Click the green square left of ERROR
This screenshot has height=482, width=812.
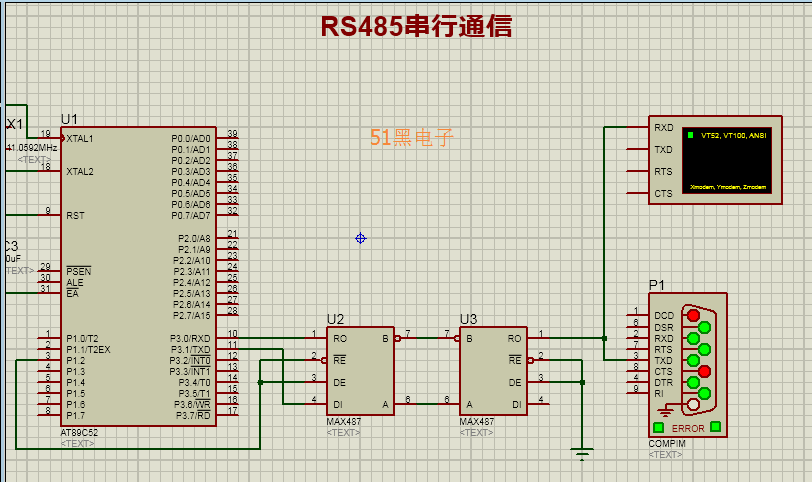(x=658, y=428)
